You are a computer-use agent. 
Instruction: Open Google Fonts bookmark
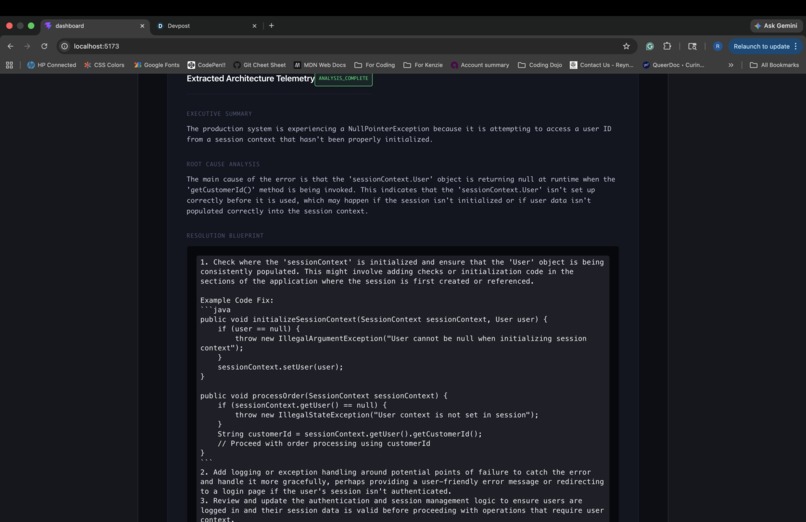click(x=157, y=65)
